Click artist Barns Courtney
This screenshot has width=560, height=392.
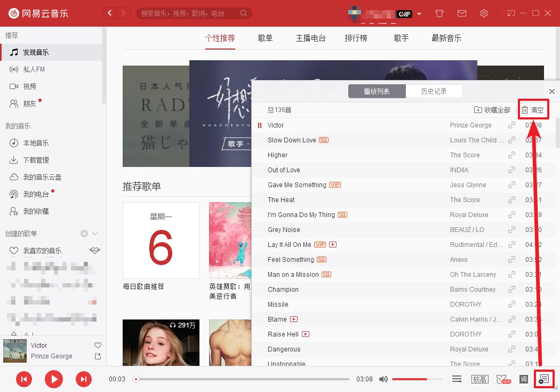tap(473, 290)
